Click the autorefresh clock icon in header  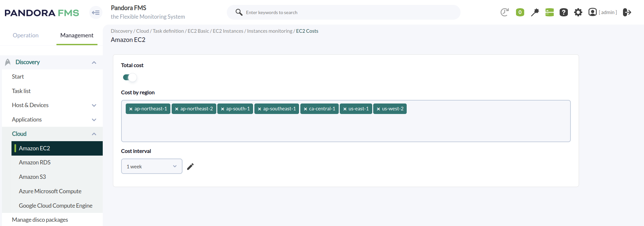click(504, 12)
